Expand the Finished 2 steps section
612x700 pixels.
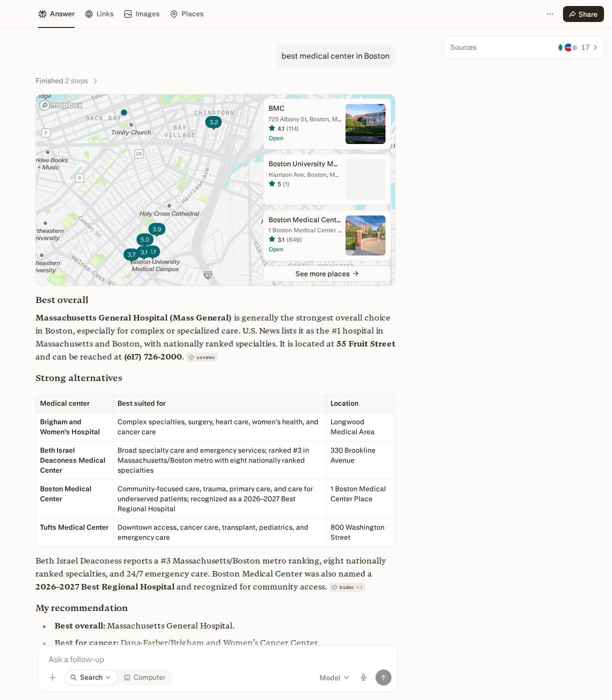point(66,81)
